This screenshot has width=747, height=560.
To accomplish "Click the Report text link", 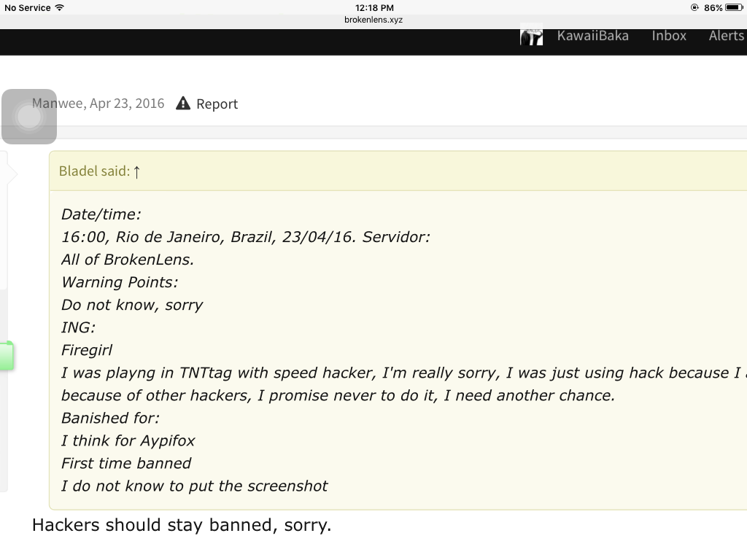I will click(217, 104).
